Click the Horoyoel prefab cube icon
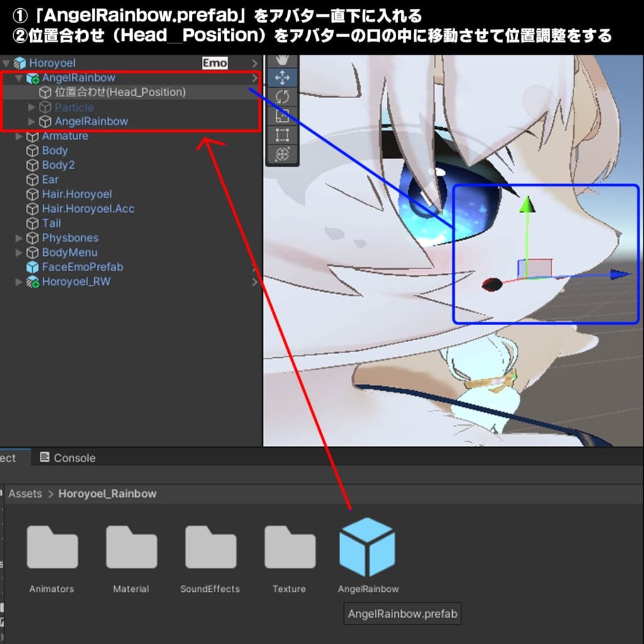The width and height of the screenshot is (644, 644). coord(19,64)
